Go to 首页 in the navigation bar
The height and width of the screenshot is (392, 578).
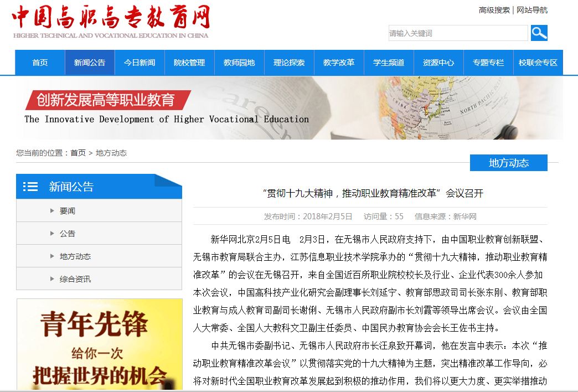pos(40,63)
